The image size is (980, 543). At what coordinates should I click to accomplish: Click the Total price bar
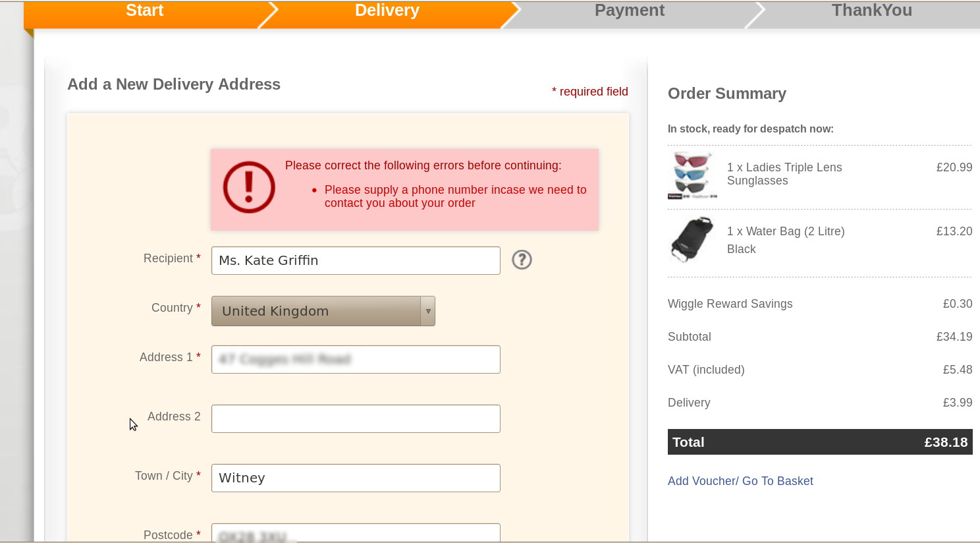[x=820, y=442]
